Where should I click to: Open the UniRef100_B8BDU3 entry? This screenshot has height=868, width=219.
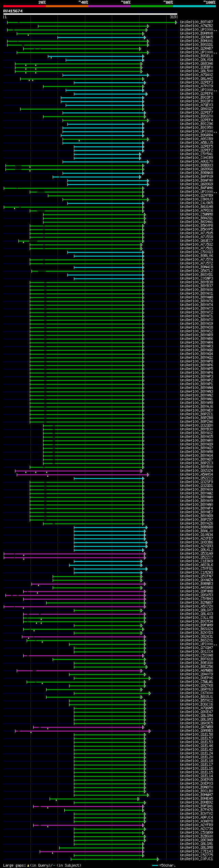click(x=196, y=166)
